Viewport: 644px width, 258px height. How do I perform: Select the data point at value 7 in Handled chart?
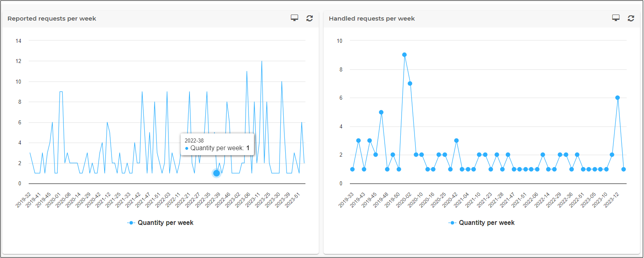tap(410, 84)
